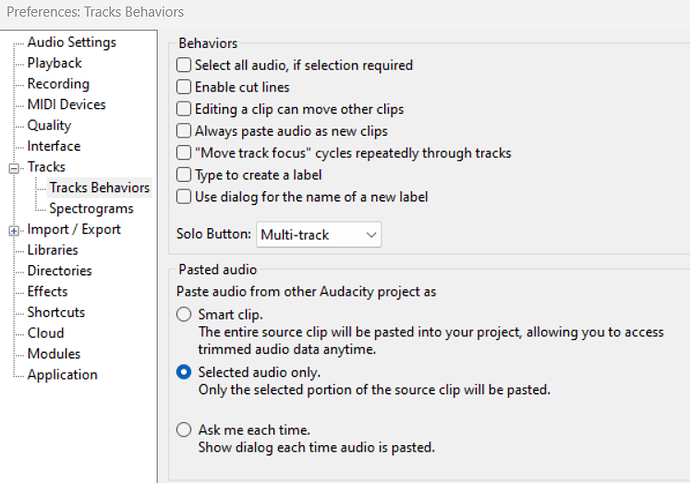
Task: Switch to Interface preferences
Action: coord(54,146)
